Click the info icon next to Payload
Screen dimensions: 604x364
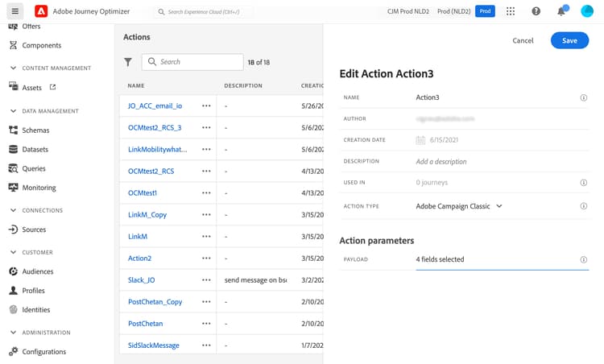click(584, 259)
